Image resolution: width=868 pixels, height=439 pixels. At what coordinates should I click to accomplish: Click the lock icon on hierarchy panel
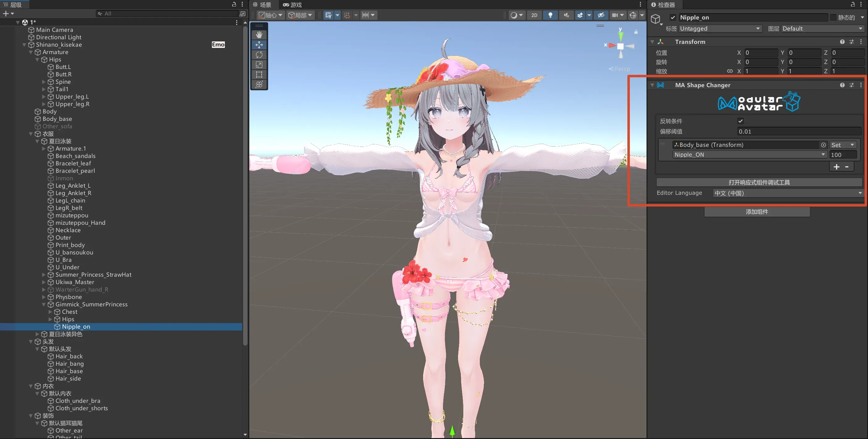pos(234,4)
